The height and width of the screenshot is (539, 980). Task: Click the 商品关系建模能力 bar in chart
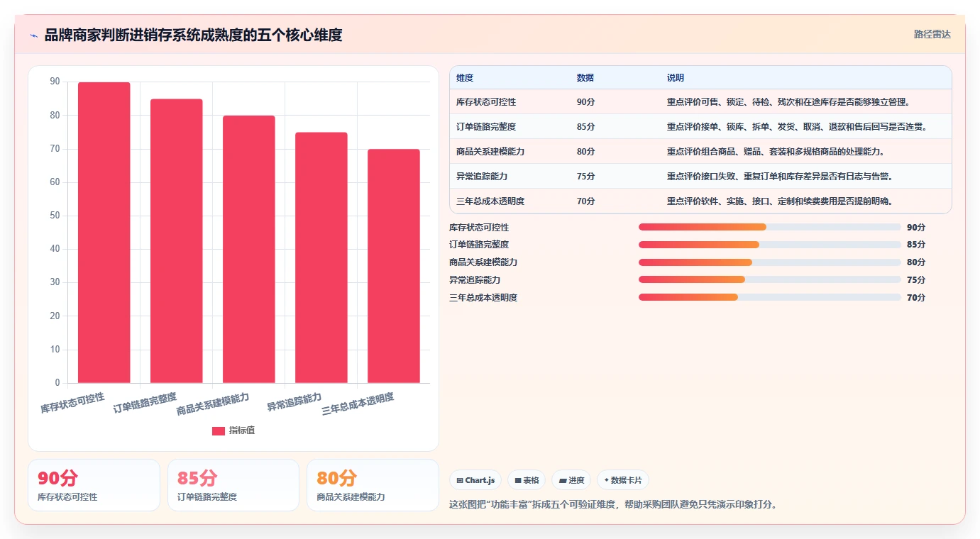[248, 250]
